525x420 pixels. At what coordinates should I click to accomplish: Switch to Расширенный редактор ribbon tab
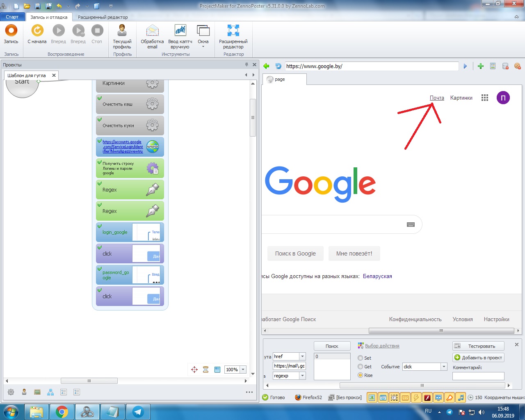103,17
